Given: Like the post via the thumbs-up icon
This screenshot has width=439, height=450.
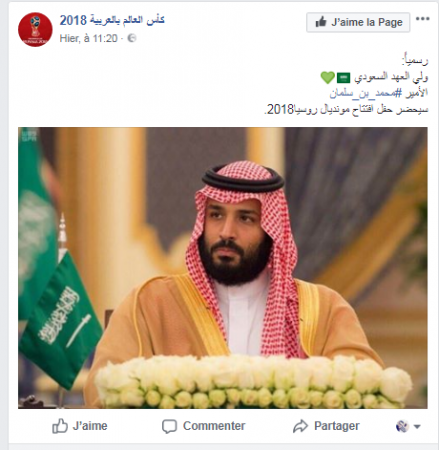Looking at the screenshot, I should (60, 426).
